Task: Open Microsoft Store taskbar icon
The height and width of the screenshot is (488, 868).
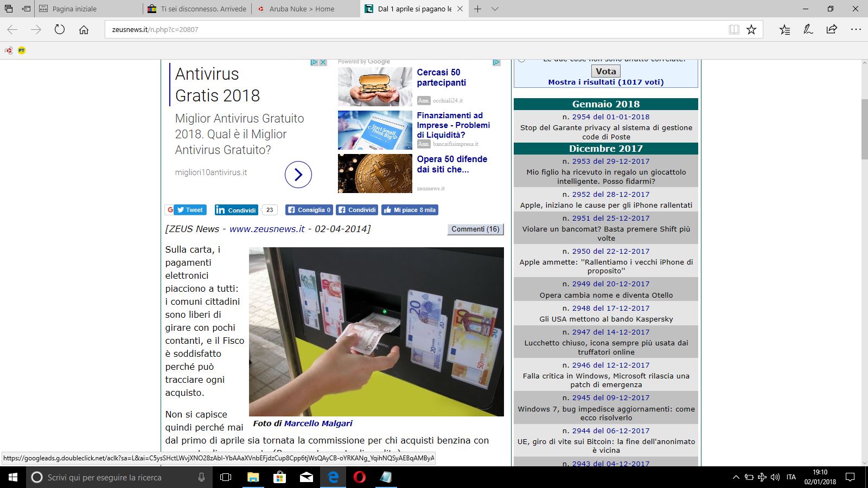Action: pos(279,477)
